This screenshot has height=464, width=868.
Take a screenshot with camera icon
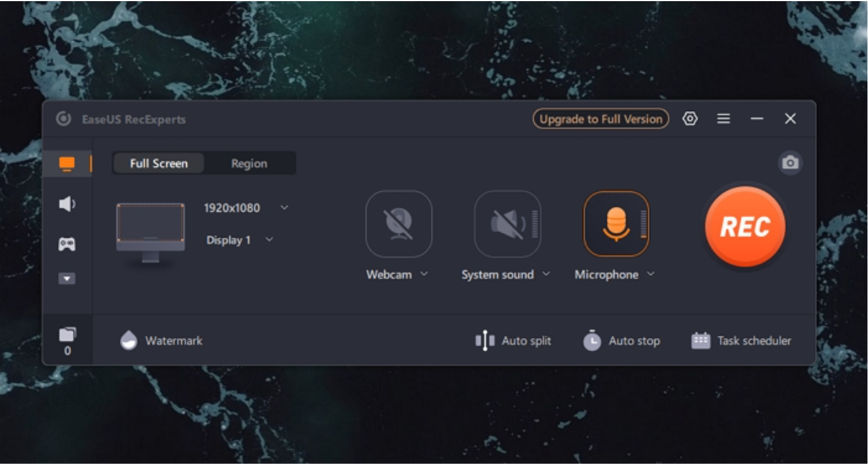790,163
